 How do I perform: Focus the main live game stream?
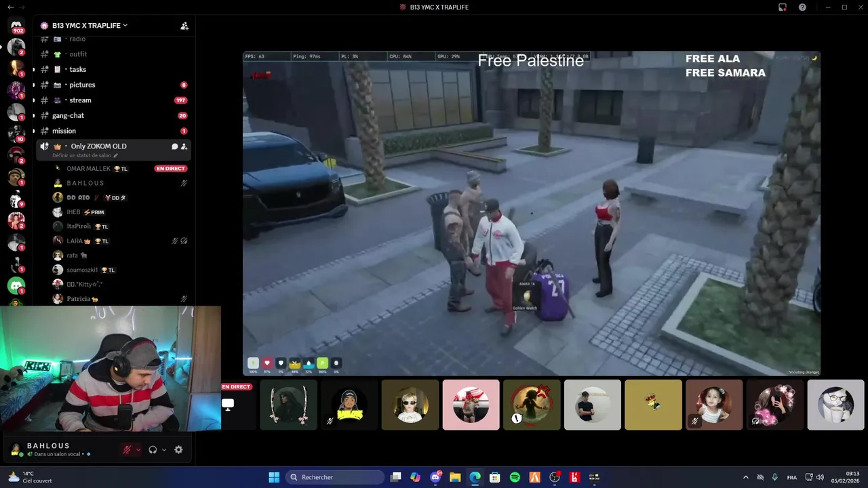pos(532,213)
